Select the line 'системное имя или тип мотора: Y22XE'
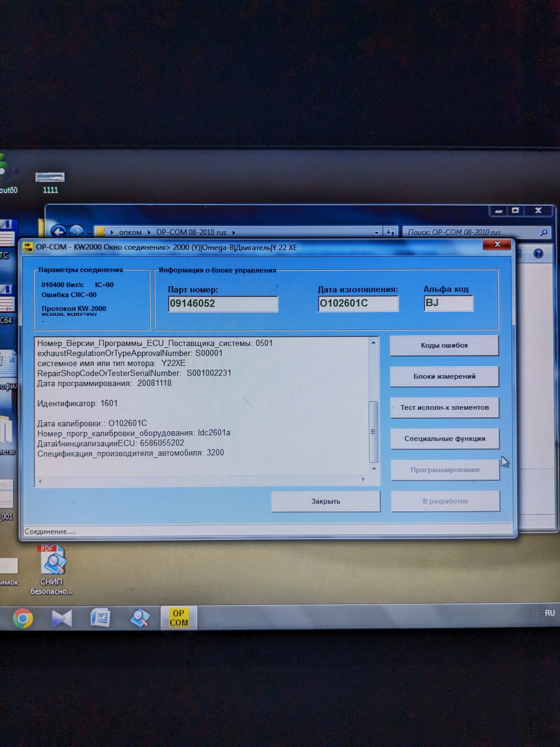 (111, 363)
